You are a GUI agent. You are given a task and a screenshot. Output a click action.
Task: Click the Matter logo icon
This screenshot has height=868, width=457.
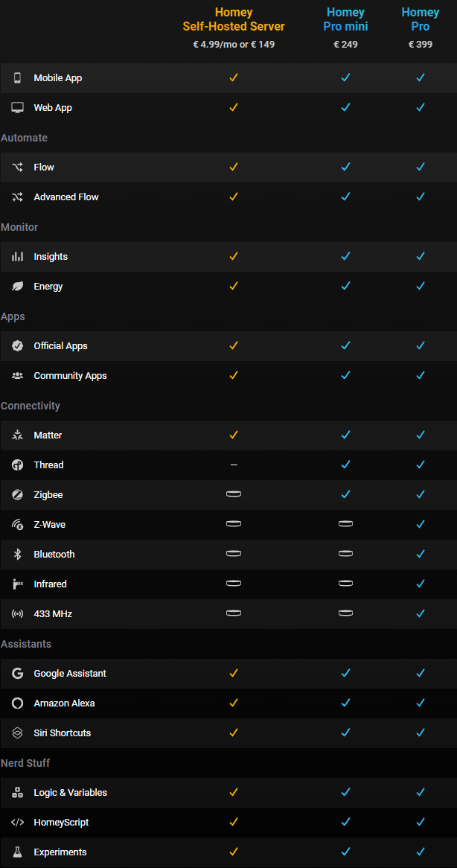[x=17, y=435]
